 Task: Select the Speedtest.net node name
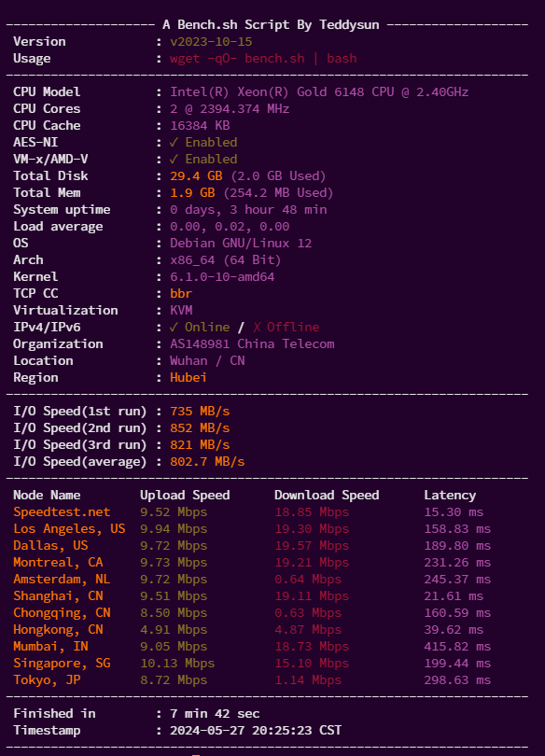(x=62, y=512)
